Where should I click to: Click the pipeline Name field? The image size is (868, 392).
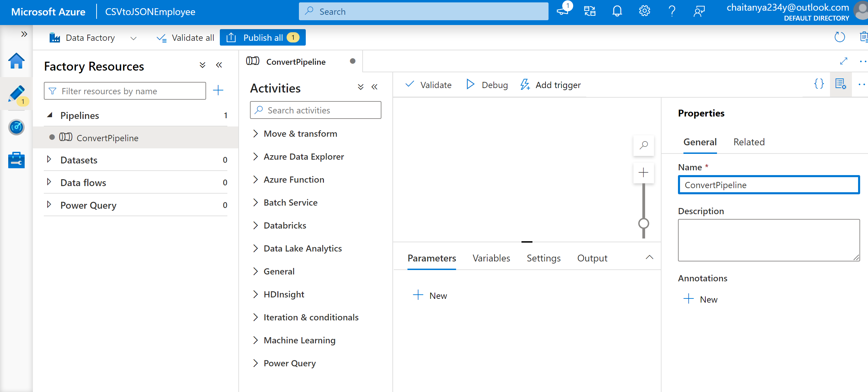pos(769,185)
